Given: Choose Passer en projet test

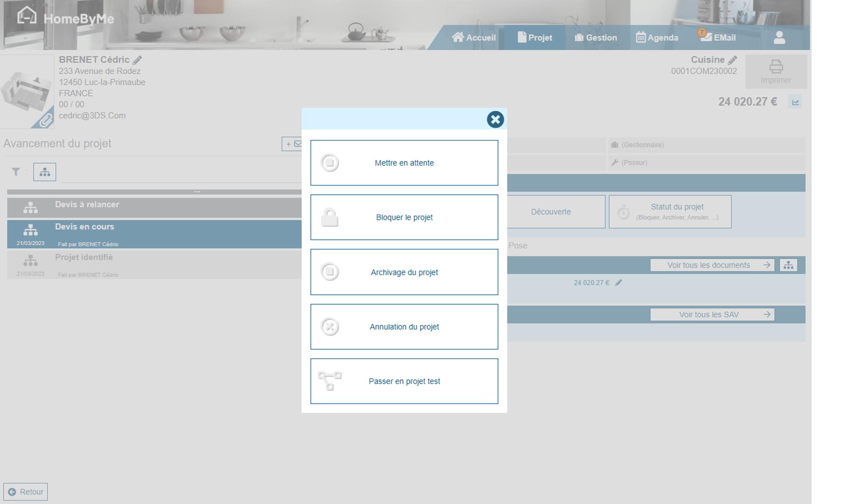Looking at the screenshot, I should tap(404, 381).
